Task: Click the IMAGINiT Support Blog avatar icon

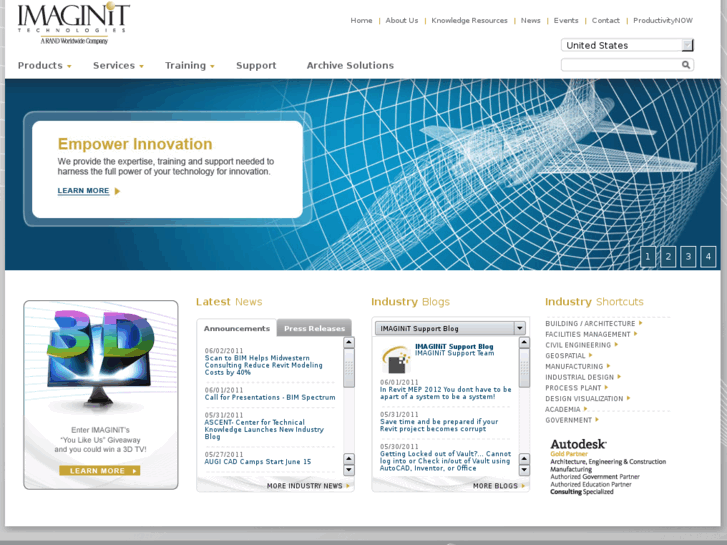Action: [395, 359]
